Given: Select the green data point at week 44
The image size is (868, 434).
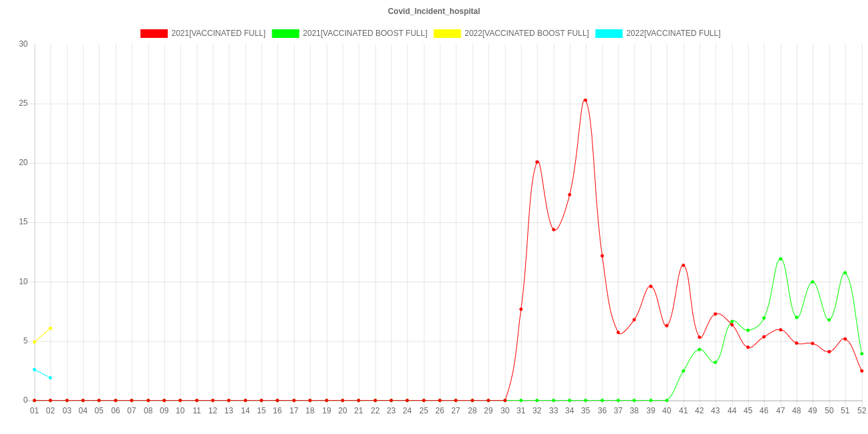Looking at the screenshot, I should click(732, 322).
